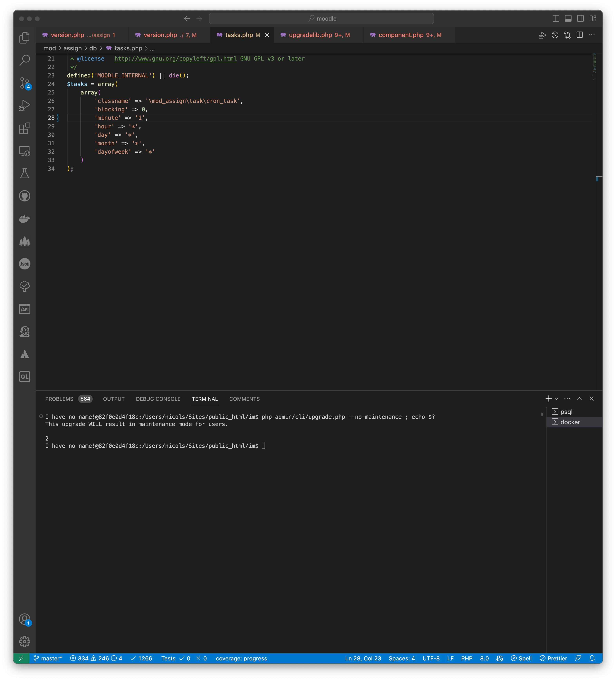Open Source Control view with 4 changes

click(25, 83)
